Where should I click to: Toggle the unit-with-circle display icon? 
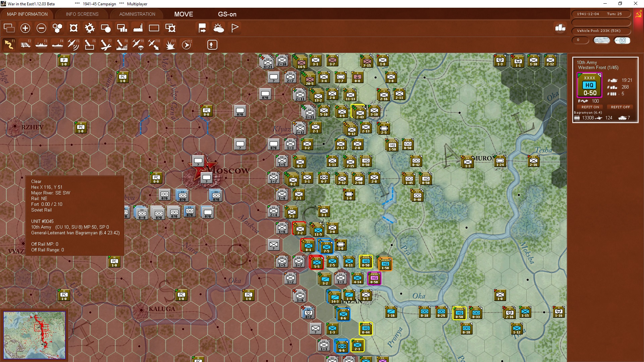[106, 28]
